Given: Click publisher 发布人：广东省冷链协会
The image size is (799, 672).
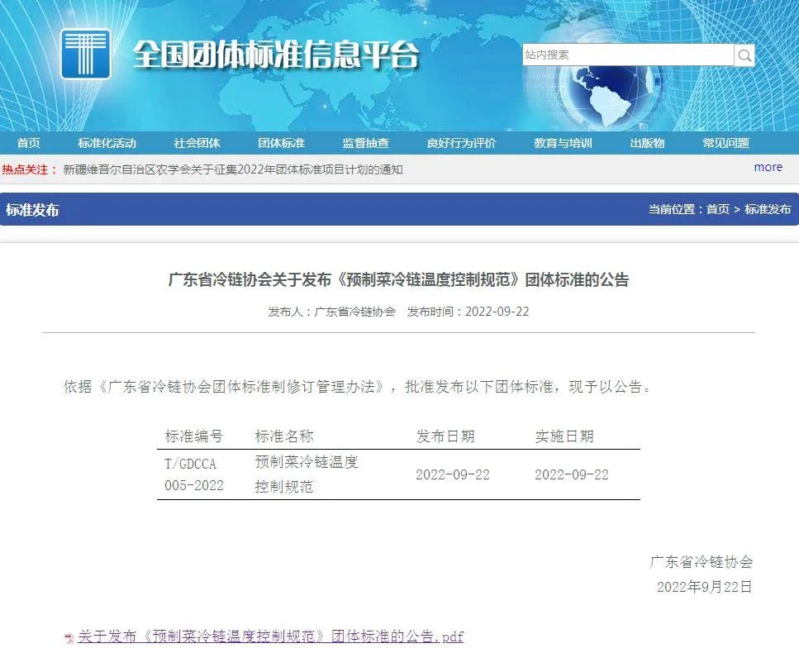Looking at the screenshot, I should (331, 312).
